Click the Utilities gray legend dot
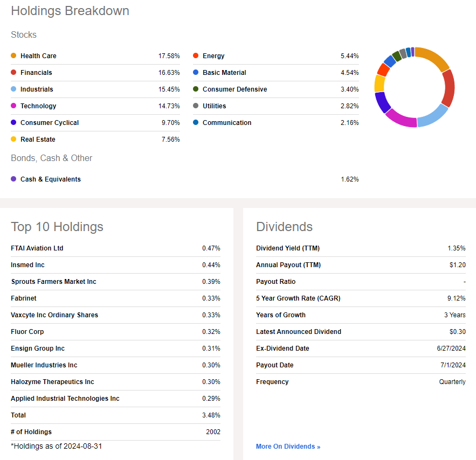This screenshot has height=460, width=476. 196,106
